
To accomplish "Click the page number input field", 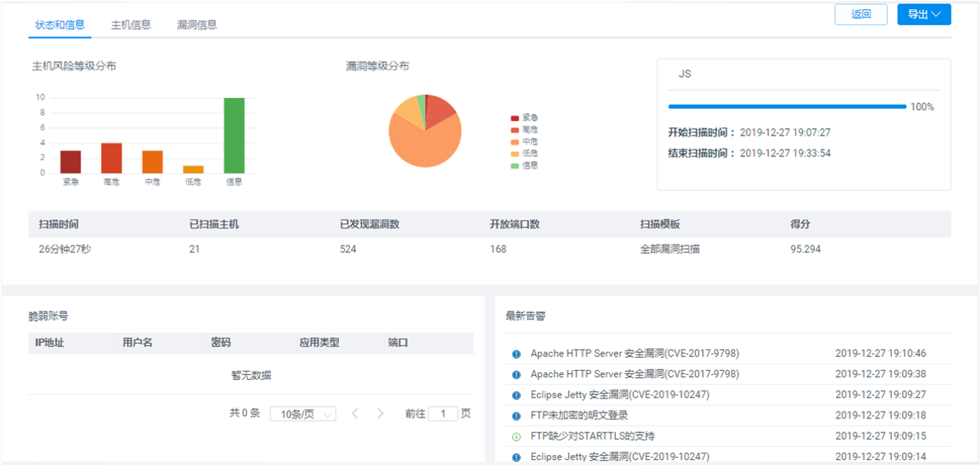I will [x=443, y=414].
